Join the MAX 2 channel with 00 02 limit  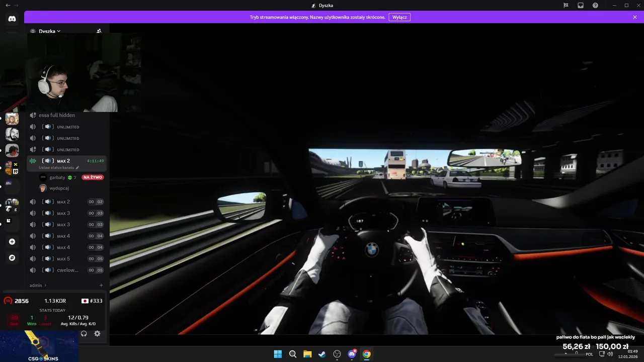click(x=66, y=202)
